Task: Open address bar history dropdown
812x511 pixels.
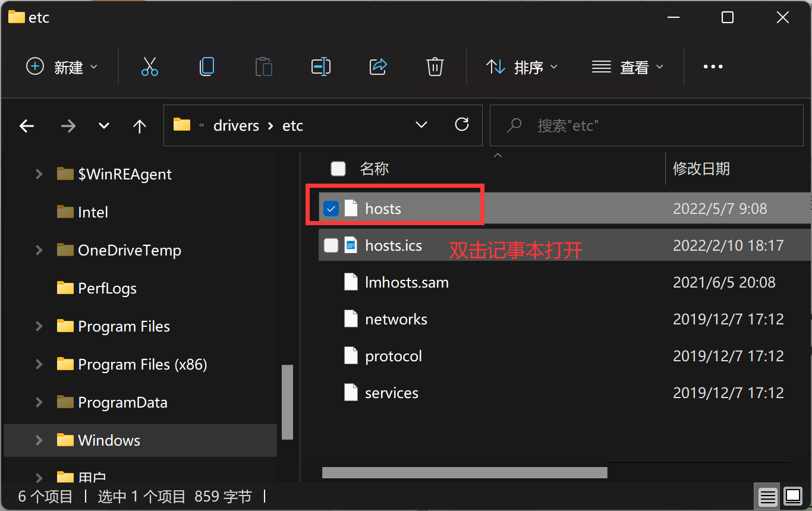Action: tap(421, 125)
